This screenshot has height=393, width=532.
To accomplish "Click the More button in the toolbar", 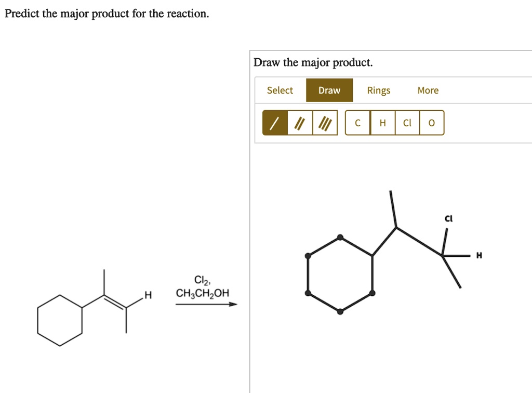I will (428, 90).
